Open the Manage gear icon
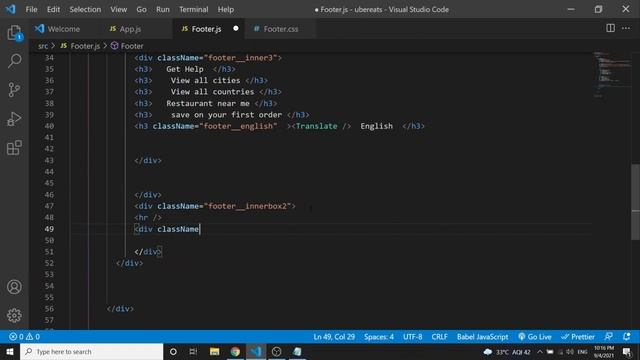The image size is (640, 360). pyautogui.click(x=14, y=315)
